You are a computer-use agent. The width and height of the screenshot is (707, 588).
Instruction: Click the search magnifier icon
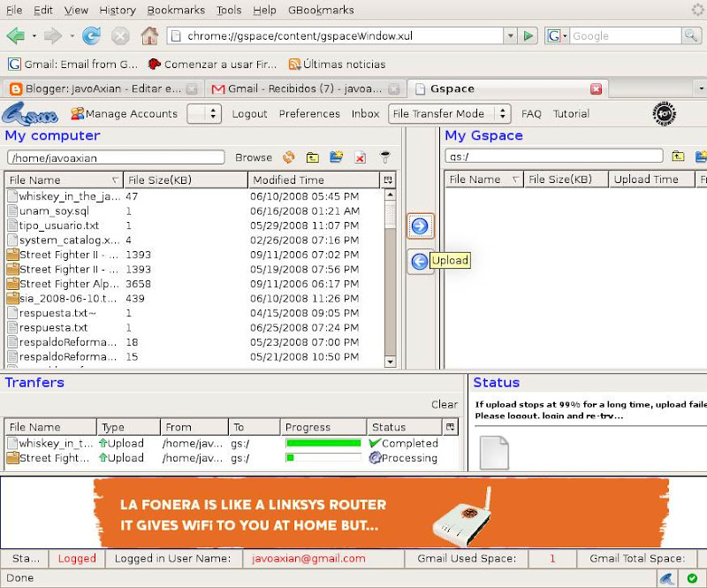click(691, 35)
